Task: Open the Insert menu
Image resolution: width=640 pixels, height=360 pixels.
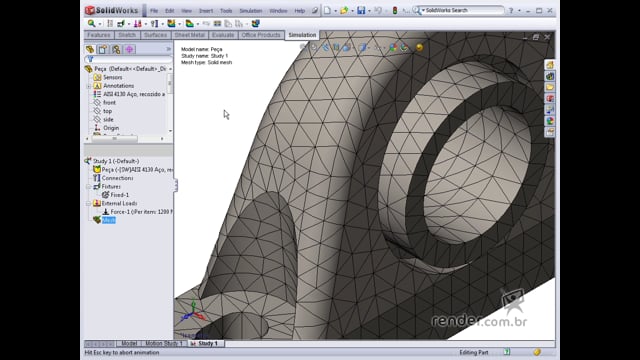Action: coord(206,11)
